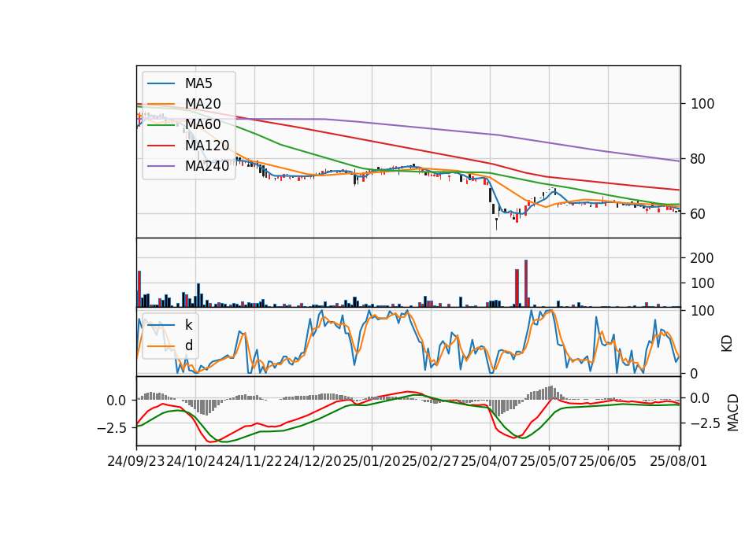Click the price axis value 80
The image size is (756, 543).
pos(697,159)
